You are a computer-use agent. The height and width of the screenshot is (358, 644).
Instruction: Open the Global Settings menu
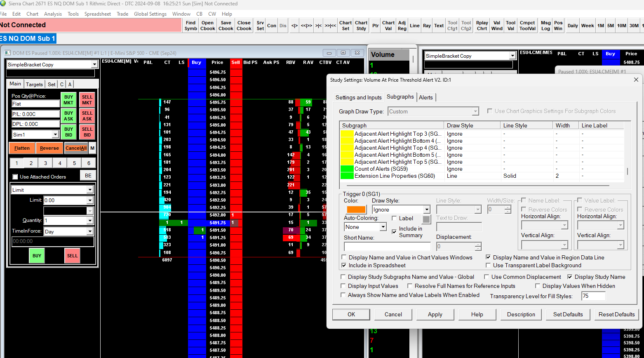(x=150, y=14)
